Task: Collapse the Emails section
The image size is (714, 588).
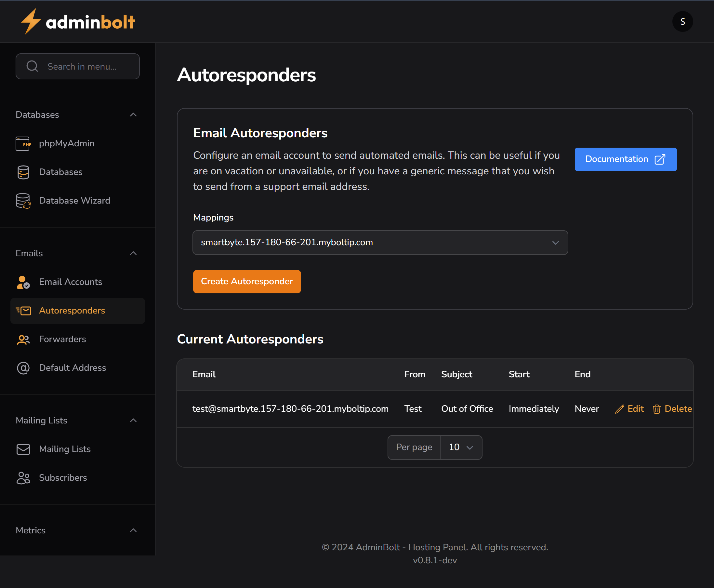Action: [x=133, y=253]
